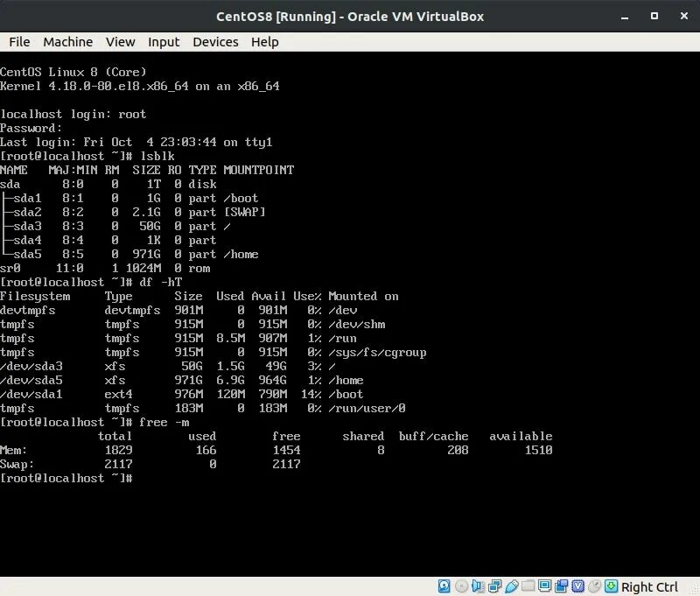700x596 pixels.
Task: Click the free -m command text
Action: click(164, 423)
